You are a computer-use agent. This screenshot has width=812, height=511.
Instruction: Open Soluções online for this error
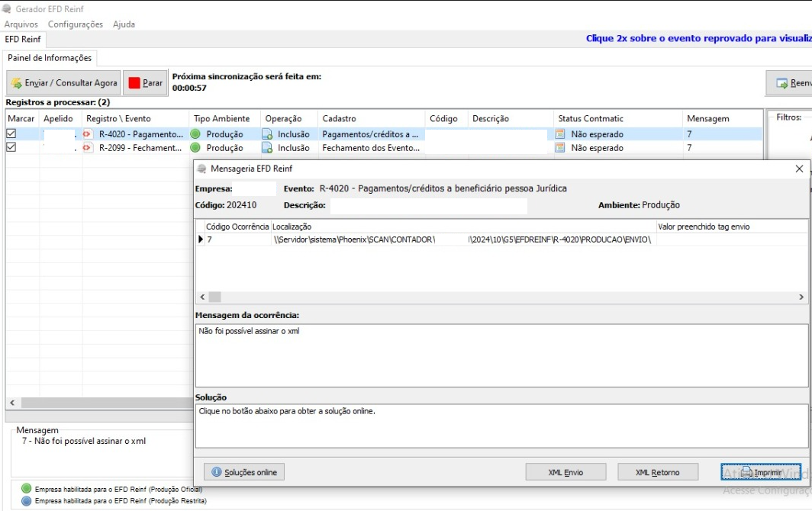[244, 472]
